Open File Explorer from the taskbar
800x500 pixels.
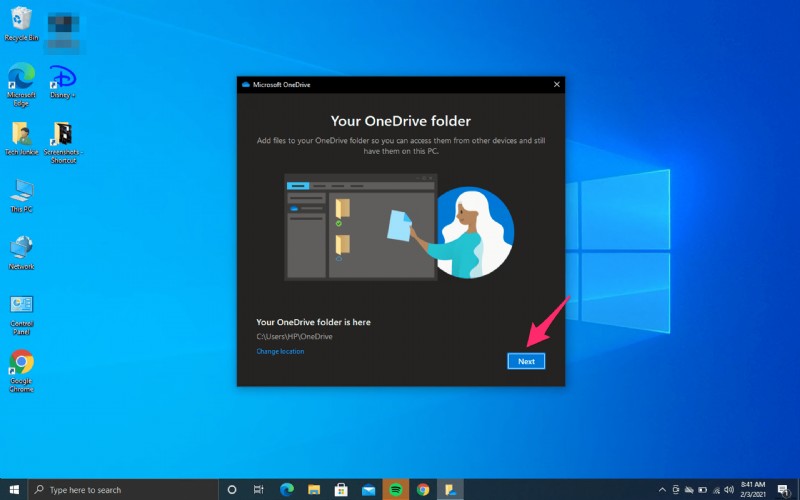pyautogui.click(x=314, y=490)
